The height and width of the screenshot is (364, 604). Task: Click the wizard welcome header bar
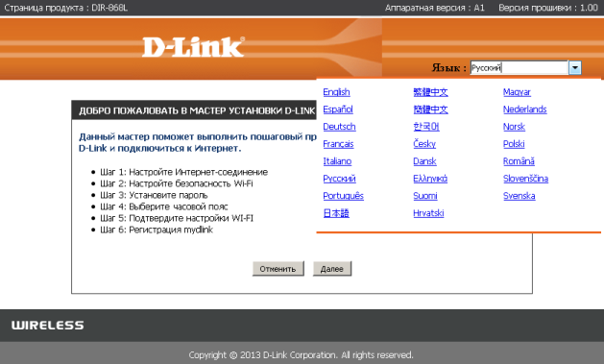(194, 110)
